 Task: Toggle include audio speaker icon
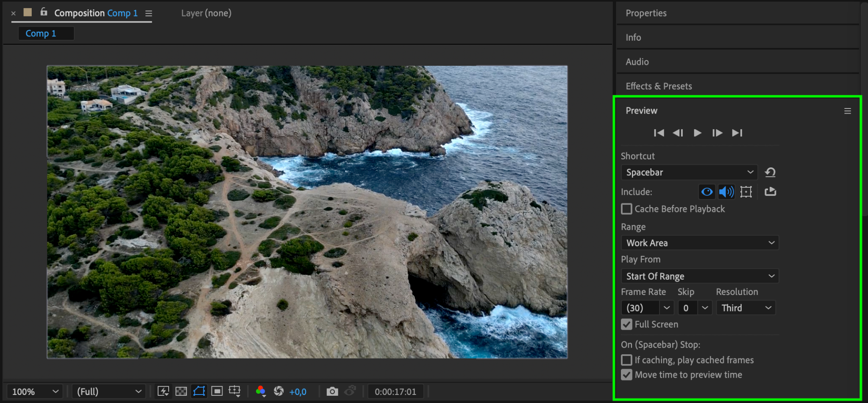[x=726, y=192]
